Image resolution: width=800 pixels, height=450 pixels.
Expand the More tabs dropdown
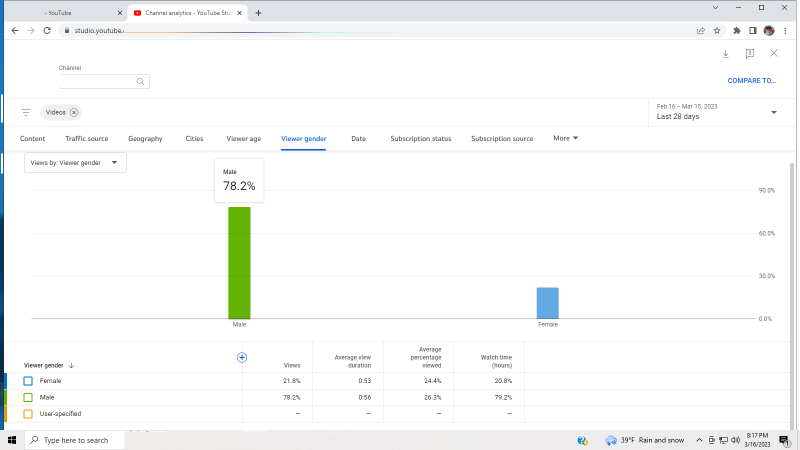566,138
